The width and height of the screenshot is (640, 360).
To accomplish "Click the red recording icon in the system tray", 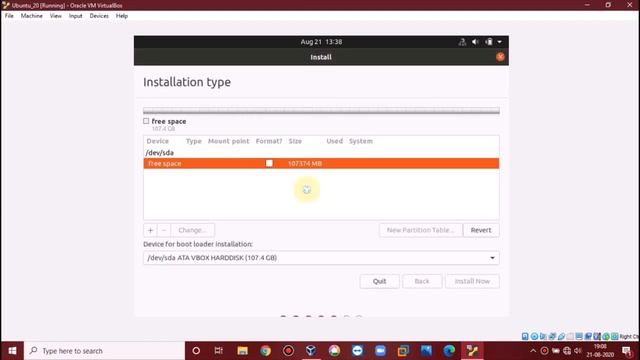I will (544, 351).
